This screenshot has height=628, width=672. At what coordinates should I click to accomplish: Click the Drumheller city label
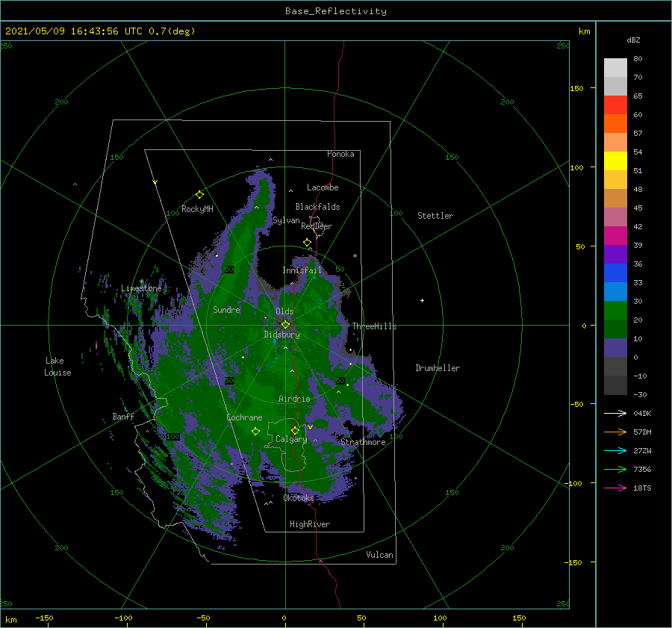438,368
